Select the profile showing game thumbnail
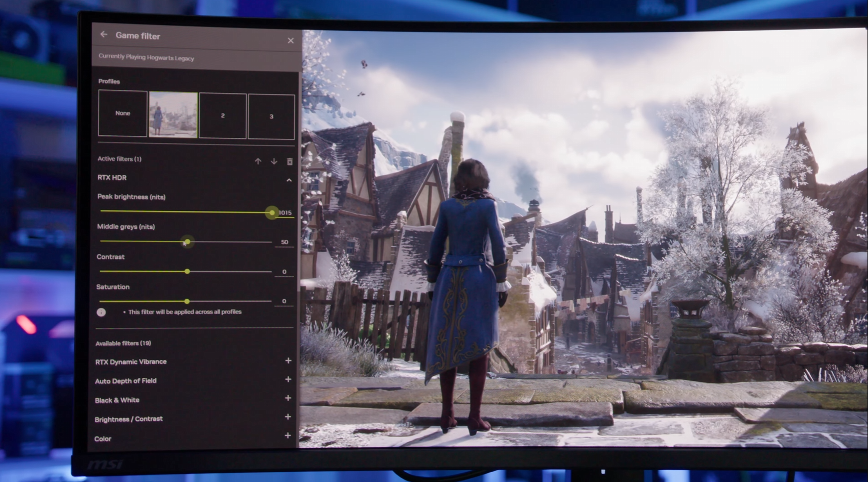 click(x=173, y=114)
